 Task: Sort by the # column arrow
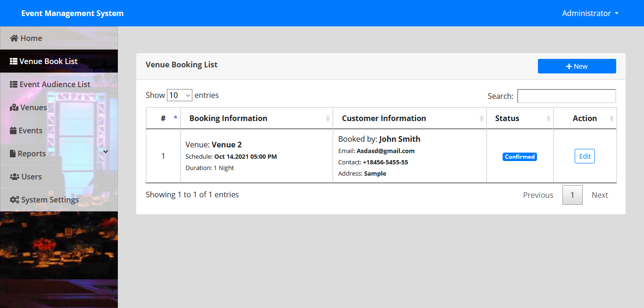pos(176,116)
